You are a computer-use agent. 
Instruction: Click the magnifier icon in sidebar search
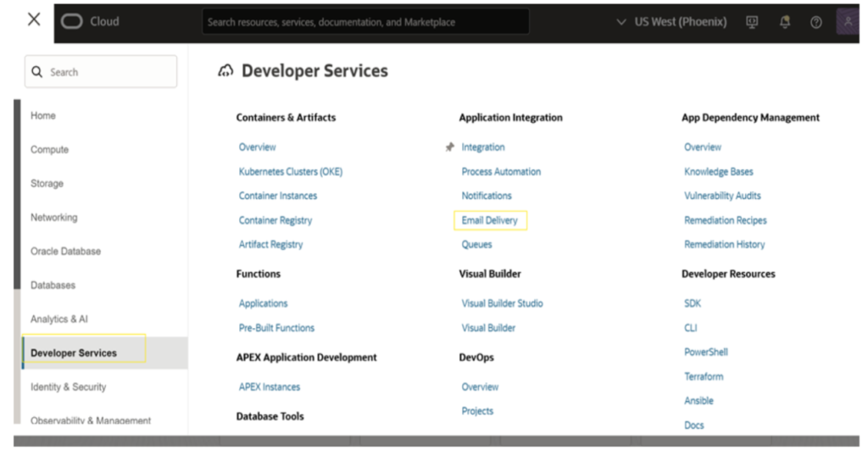click(37, 72)
